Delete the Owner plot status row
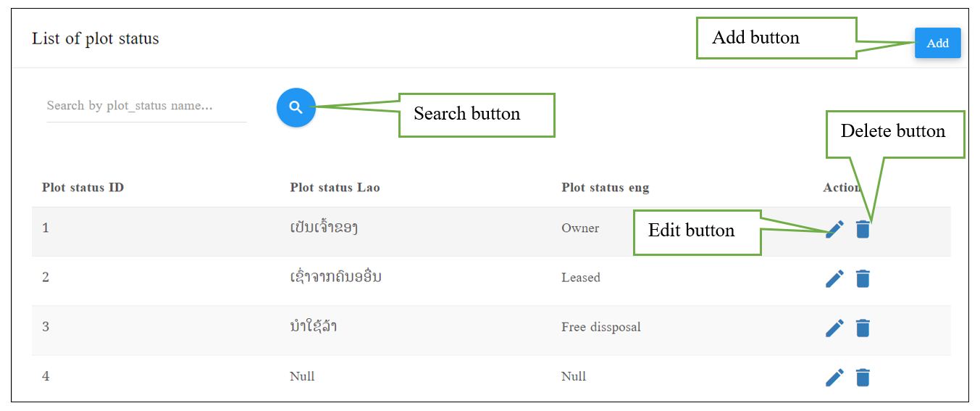 862,229
